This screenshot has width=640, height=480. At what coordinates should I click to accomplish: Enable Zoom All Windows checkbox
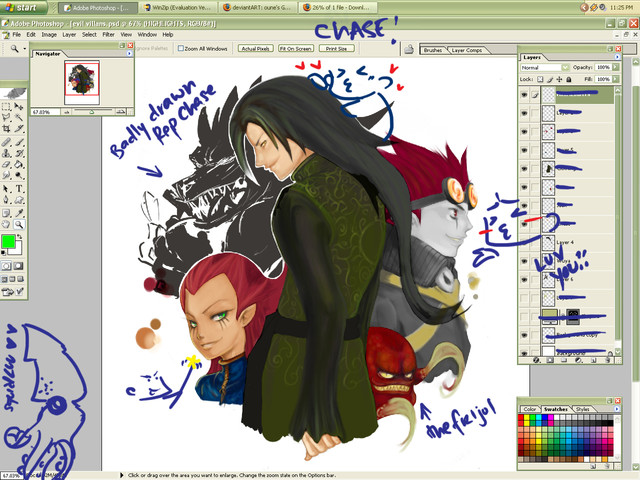pos(180,48)
